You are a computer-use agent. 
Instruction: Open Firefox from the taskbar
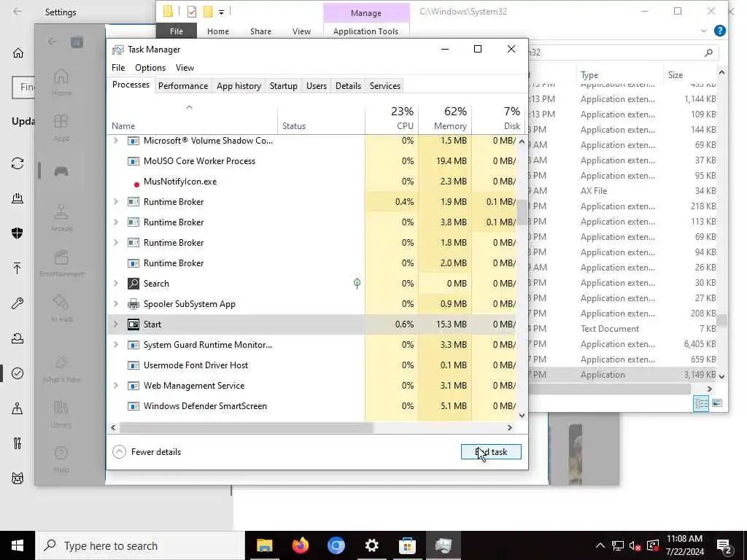pos(300,545)
